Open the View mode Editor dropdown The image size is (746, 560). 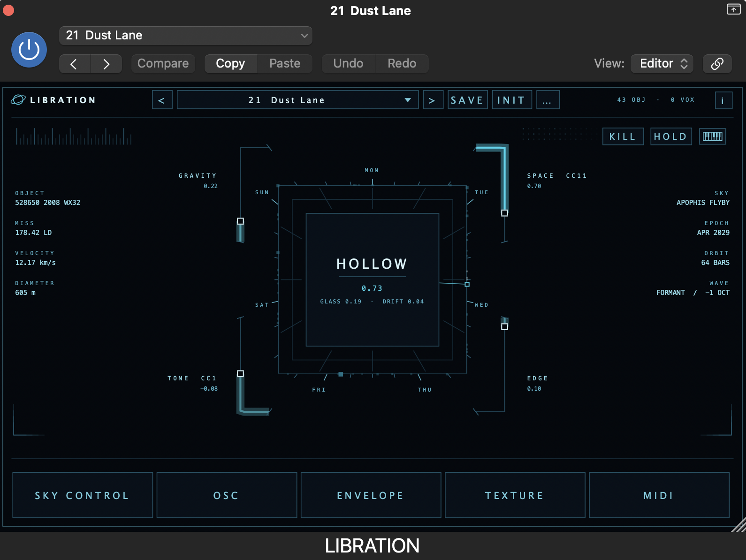662,64
